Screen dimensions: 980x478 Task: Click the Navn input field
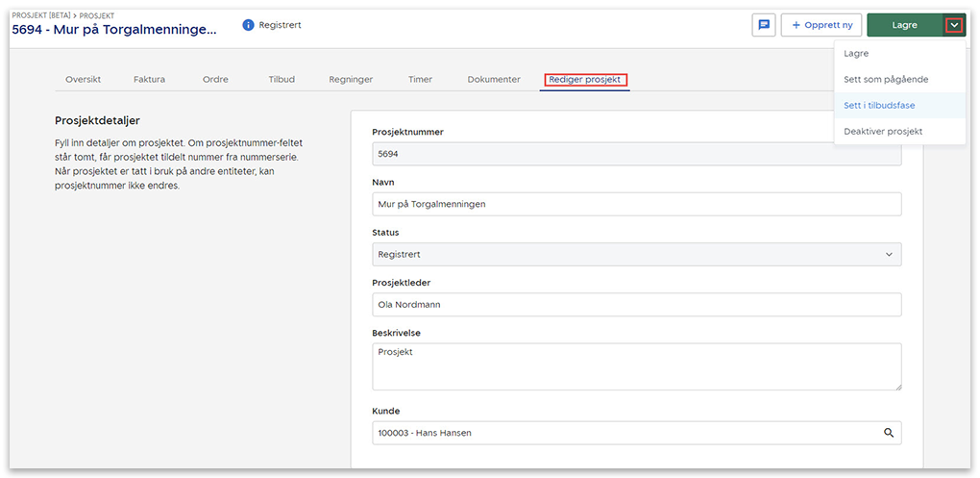pos(636,204)
